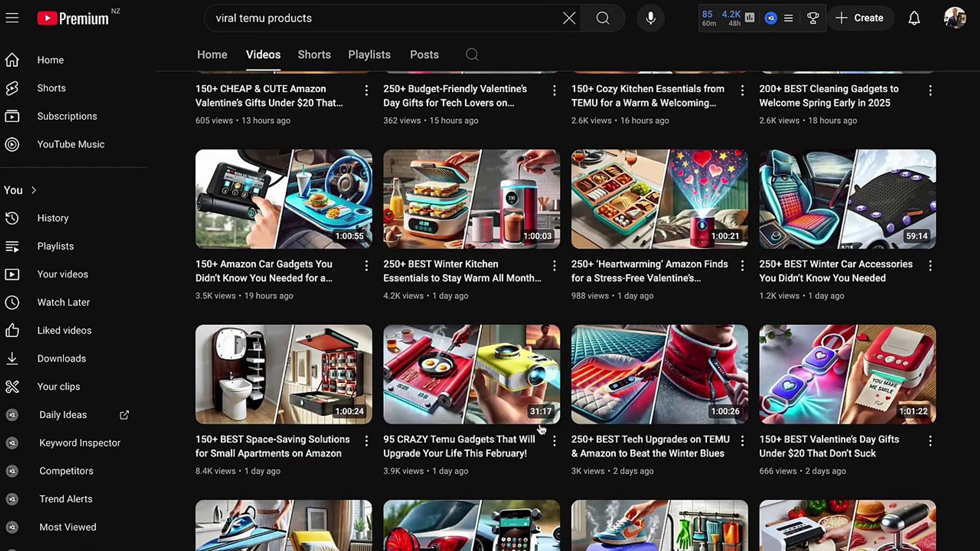Open options menu on the 150+ CHEAP & CUTE video

(366, 90)
